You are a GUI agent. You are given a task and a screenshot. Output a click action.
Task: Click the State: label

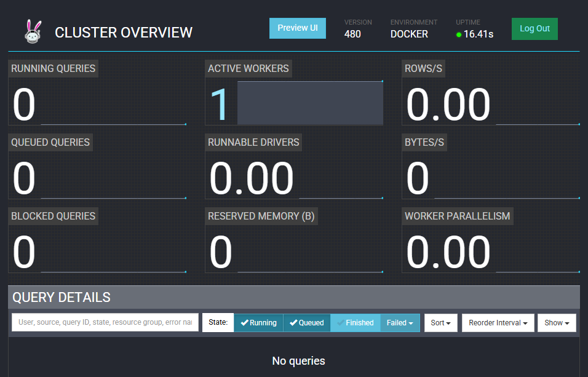coord(218,322)
